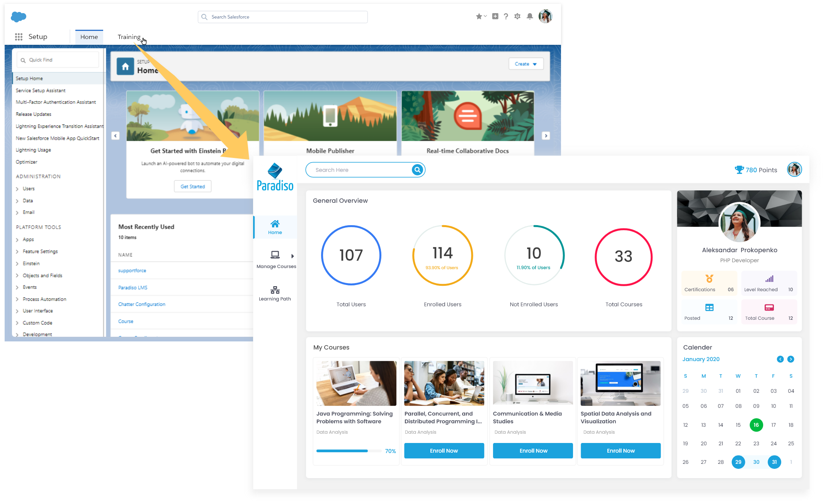
Task: Open the App Launcher grid icon
Action: [19, 37]
